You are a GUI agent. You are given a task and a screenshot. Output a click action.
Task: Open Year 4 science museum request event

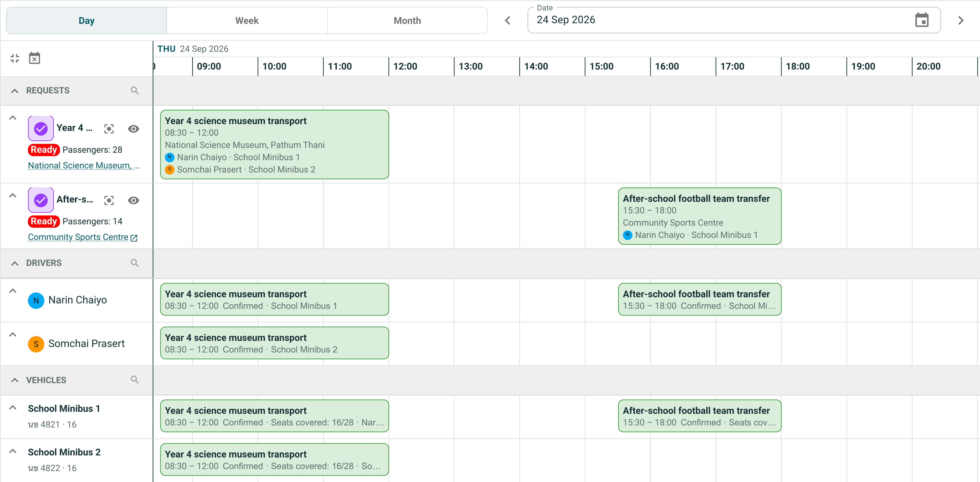click(x=274, y=144)
